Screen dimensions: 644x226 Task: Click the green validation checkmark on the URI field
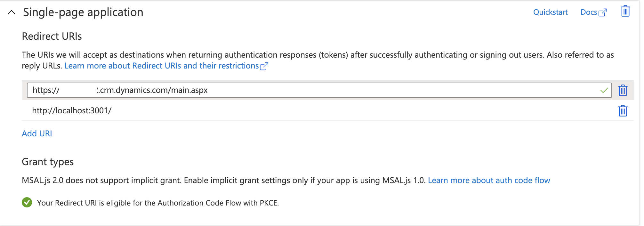604,91
